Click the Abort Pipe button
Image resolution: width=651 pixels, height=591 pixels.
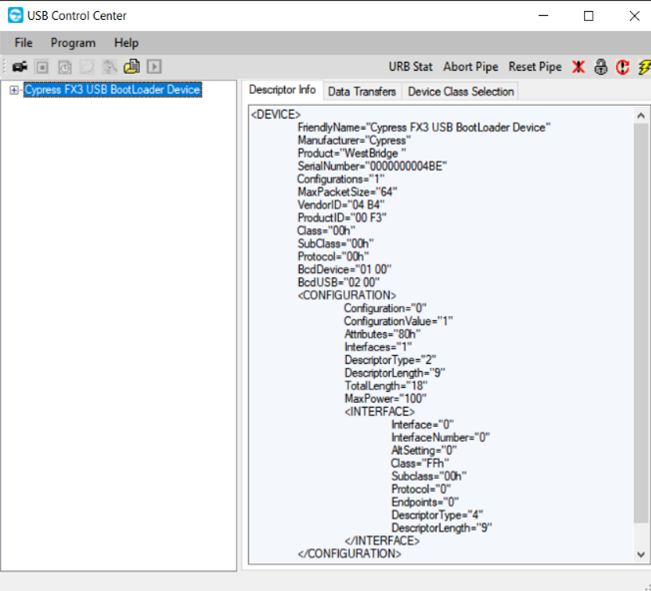click(470, 67)
